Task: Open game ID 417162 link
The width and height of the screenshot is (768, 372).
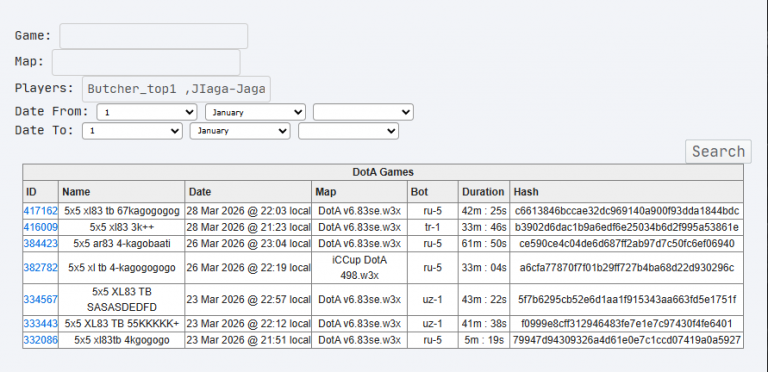Action: [41, 211]
